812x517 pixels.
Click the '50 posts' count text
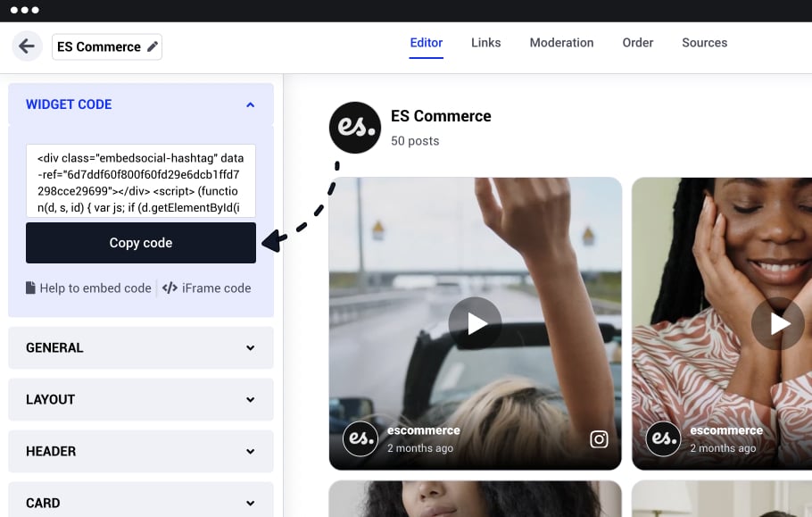415,141
